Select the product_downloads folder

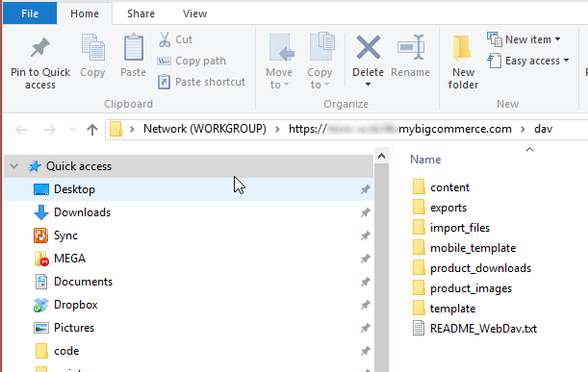point(472,268)
